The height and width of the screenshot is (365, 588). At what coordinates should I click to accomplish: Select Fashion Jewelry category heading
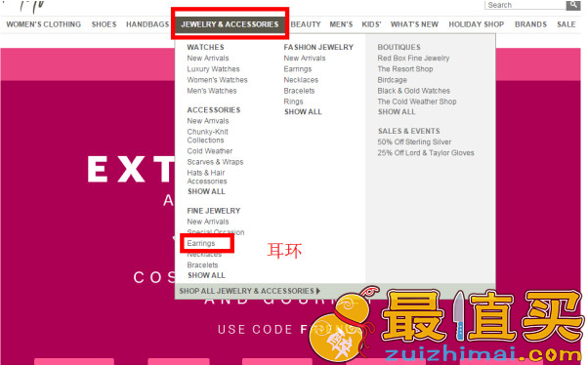click(x=318, y=47)
